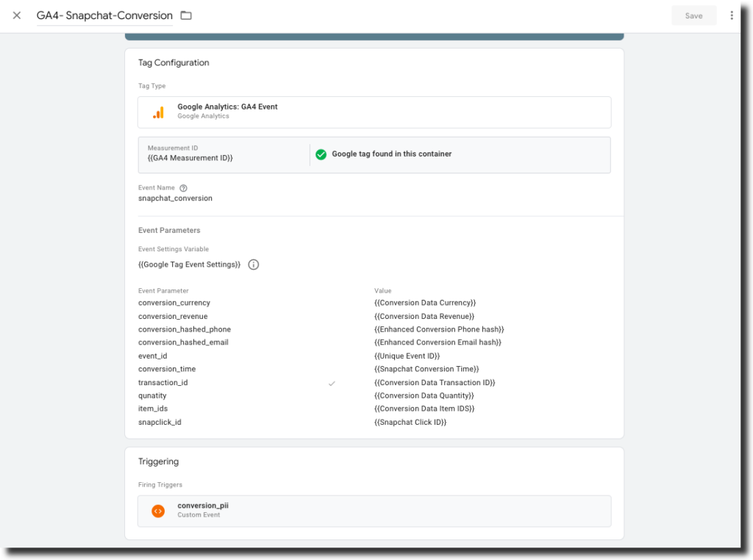Select the conversion_currency event parameter row
The height and width of the screenshot is (560, 753).
pyautogui.click(x=174, y=303)
